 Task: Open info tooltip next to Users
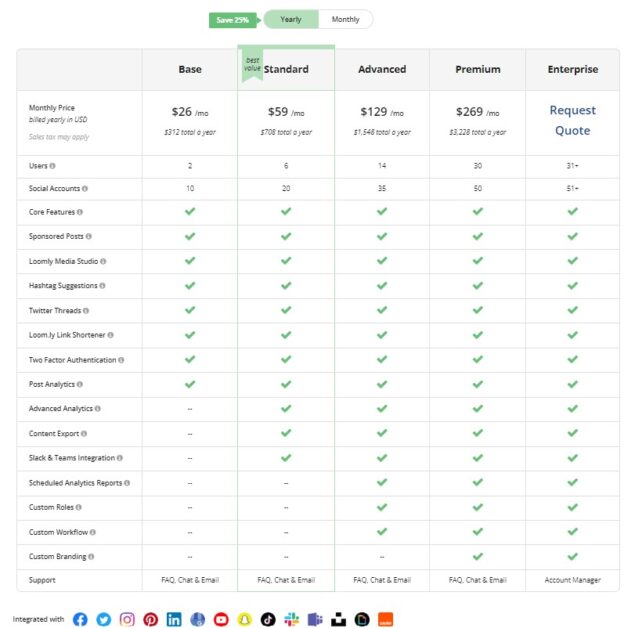tap(52, 166)
